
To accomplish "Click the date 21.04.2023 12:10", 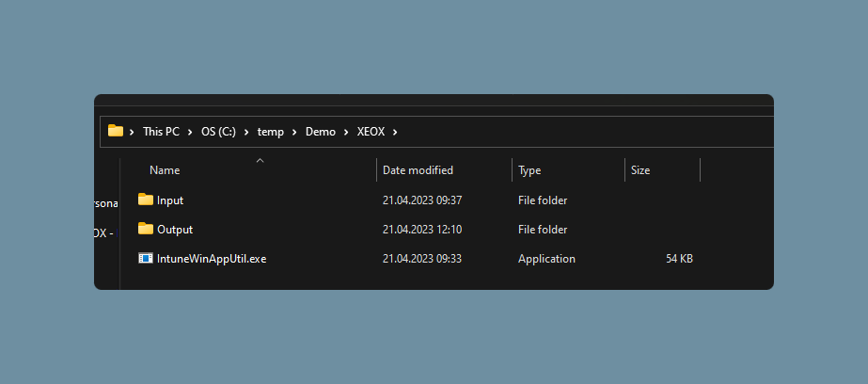I will tap(422, 230).
